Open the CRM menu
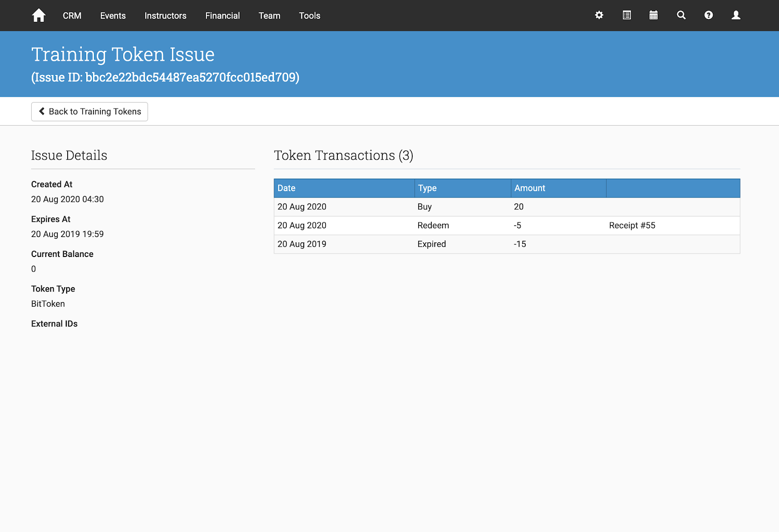The width and height of the screenshot is (779, 532). coord(72,16)
